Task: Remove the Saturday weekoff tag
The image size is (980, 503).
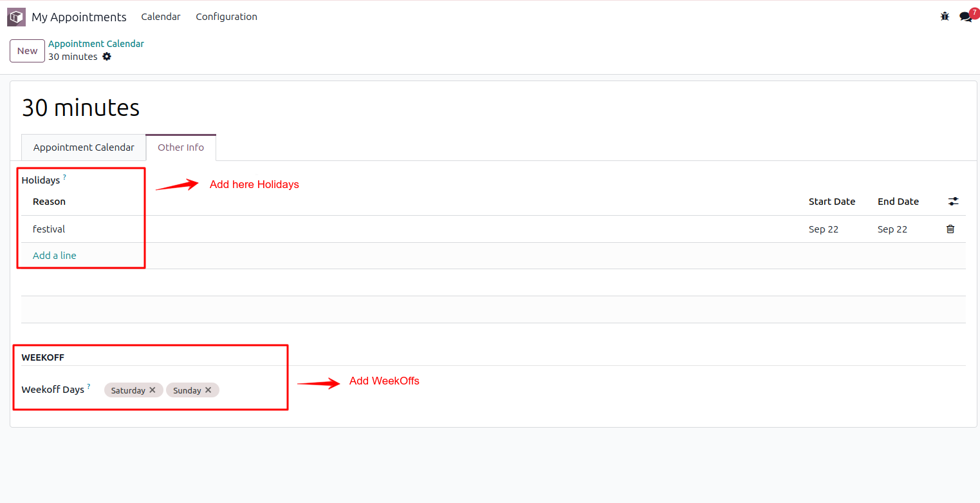Action: pos(153,390)
